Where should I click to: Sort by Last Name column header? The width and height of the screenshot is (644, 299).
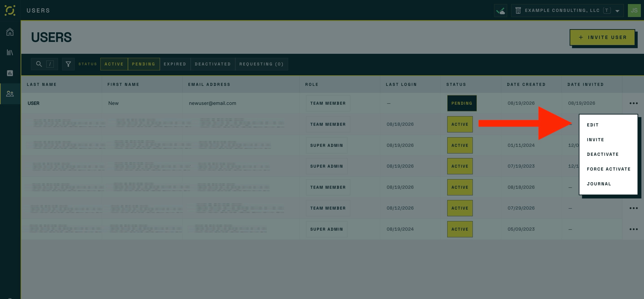tap(41, 84)
